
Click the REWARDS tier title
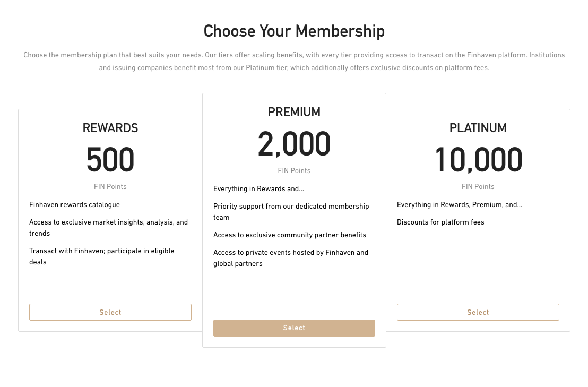click(x=110, y=128)
